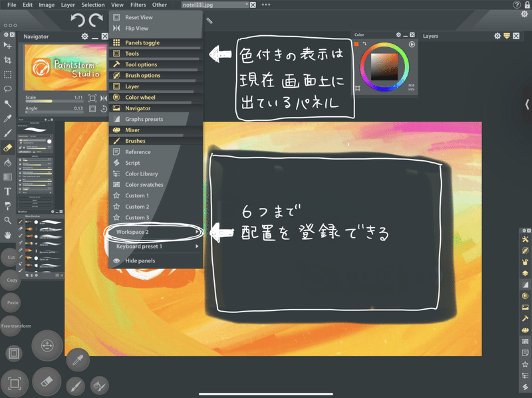Open the yellow layers dropdown in the Layers panel
This screenshot has height=398, width=532.
507,36
